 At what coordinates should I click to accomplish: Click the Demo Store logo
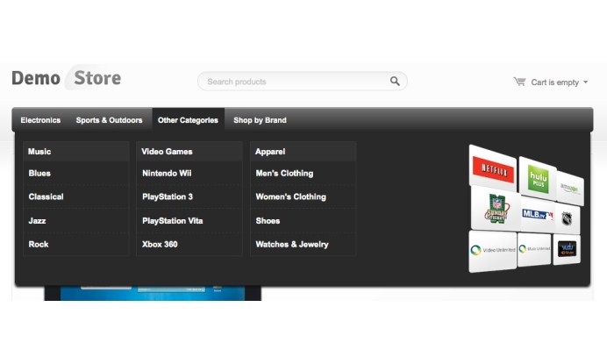(67, 78)
